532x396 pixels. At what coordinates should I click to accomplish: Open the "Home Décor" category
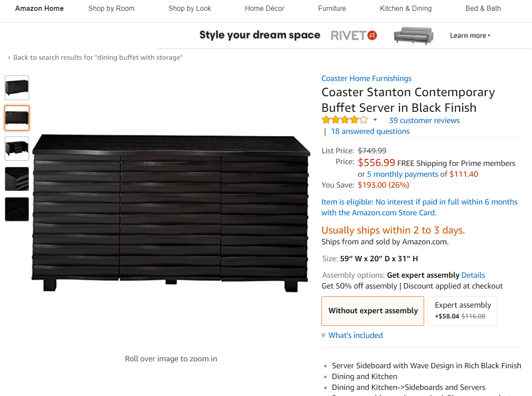(265, 8)
